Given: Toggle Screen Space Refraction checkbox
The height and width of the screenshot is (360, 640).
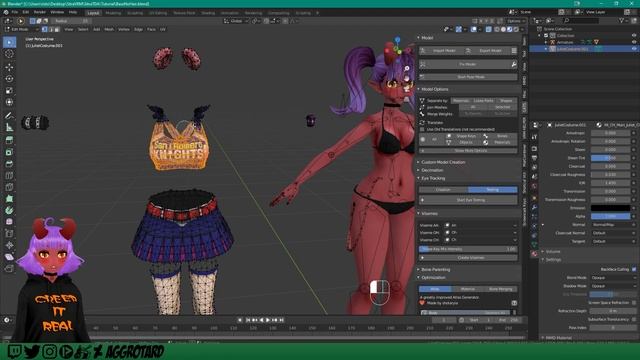Looking at the screenshot, I should [x=634, y=303].
